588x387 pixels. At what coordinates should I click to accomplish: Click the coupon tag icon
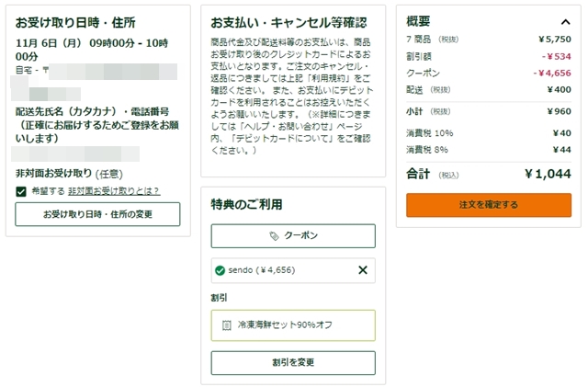pos(274,235)
